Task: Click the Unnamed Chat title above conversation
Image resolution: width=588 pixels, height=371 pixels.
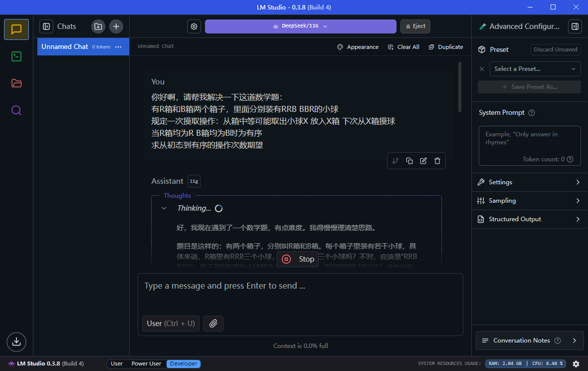Action: click(x=156, y=46)
